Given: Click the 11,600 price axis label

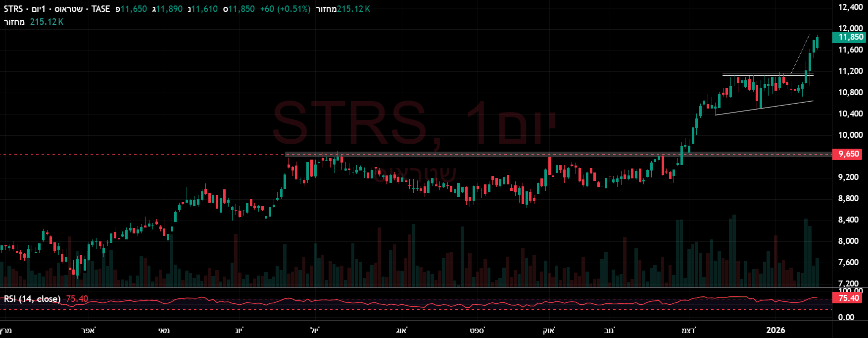Looking at the screenshot, I should 850,50.
